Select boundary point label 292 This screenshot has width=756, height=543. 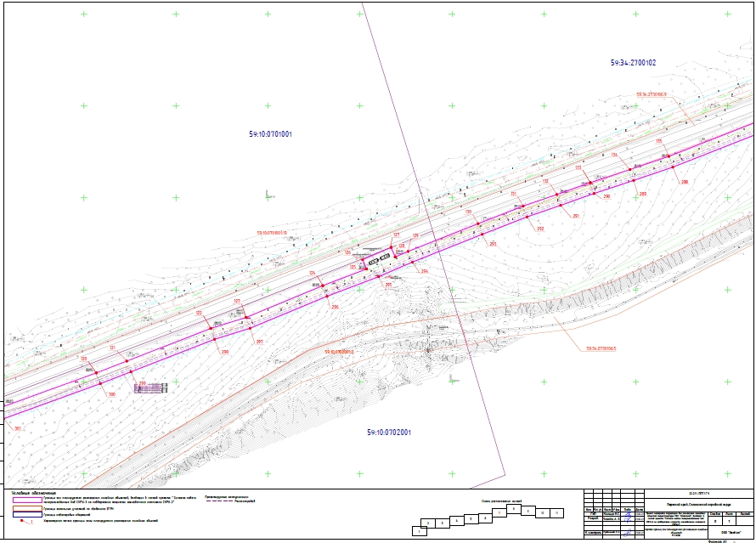point(540,229)
